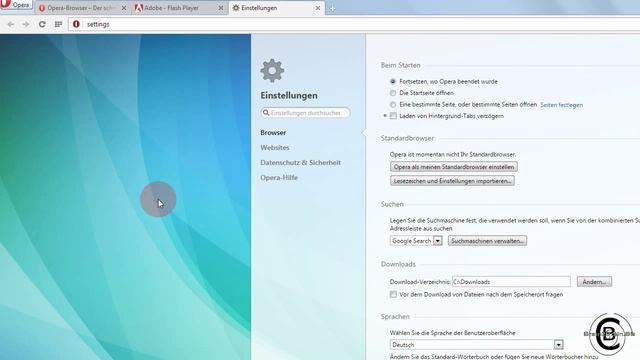Open the Speed Dial grid icon

58,24
